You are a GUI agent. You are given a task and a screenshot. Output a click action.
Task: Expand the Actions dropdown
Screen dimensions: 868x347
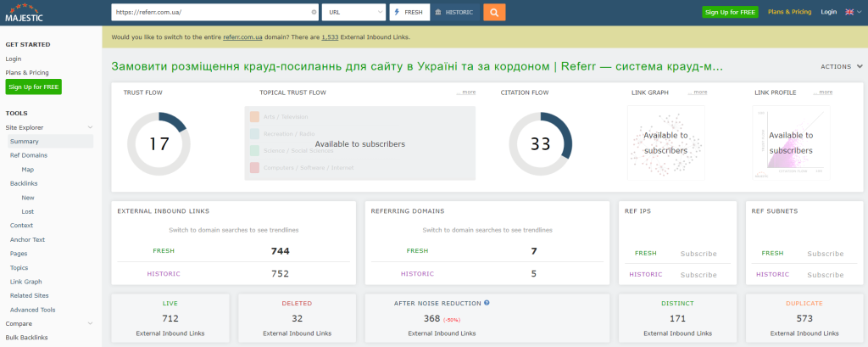click(842, 66)
